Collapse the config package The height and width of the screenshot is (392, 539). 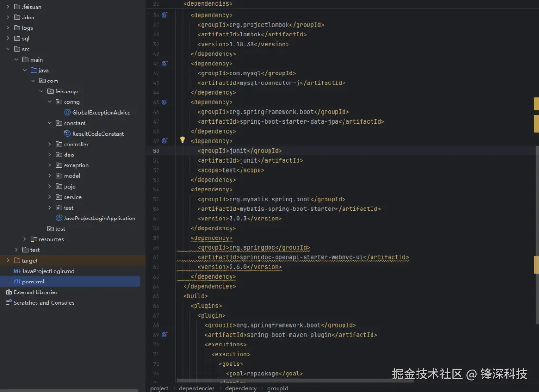point(49,102)
